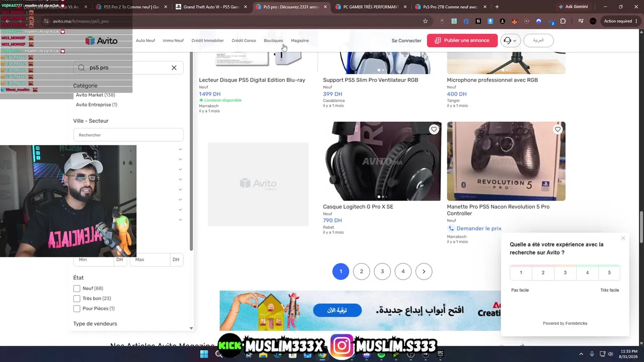The width and height of the screenshot is (644, 362).
Task: Click the Max price field
Action: click(150, 259)
